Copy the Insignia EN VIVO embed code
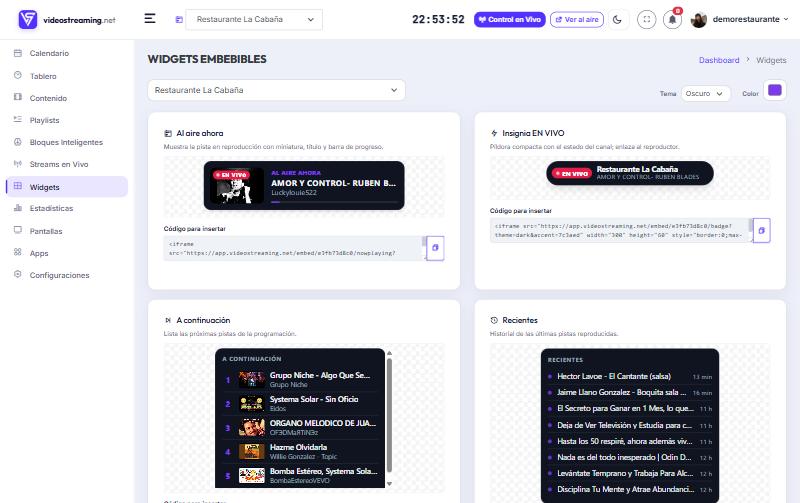The width and height of the screenshot is (800, 503). pos(761,231)
